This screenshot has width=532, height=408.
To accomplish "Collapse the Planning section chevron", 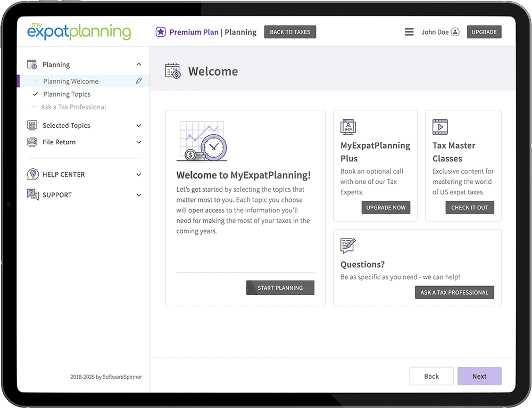I will (x=139, y=64).
